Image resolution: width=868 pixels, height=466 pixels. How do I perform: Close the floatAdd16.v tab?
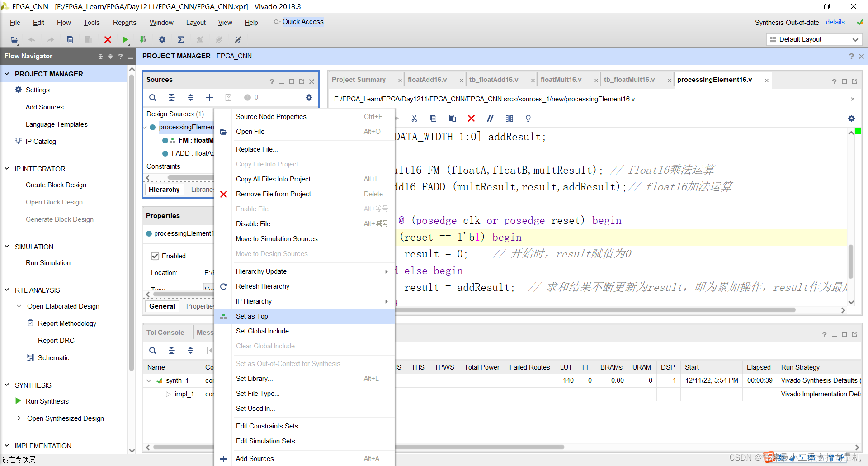461,81
